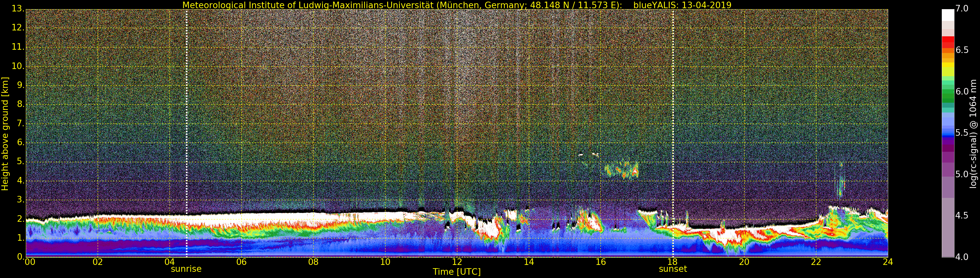
Task: Click the "2." height axis tick label
Action: (x=21, y=218)
